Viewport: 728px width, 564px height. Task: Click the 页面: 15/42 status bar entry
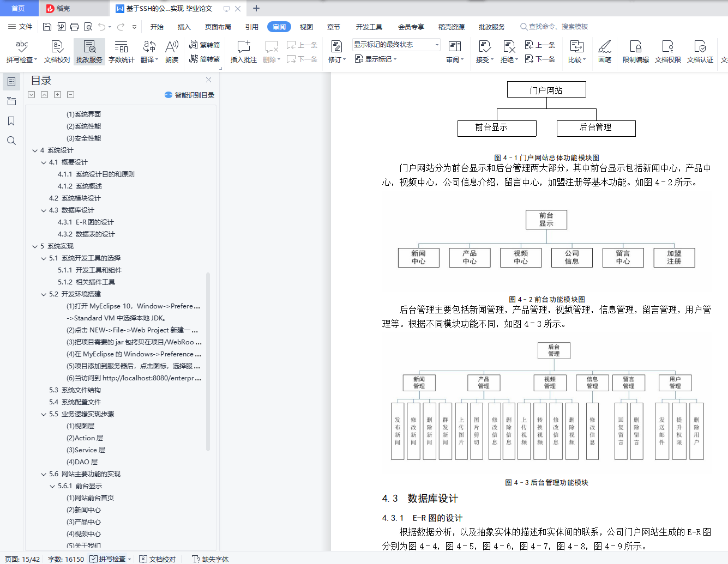point(22,559)
